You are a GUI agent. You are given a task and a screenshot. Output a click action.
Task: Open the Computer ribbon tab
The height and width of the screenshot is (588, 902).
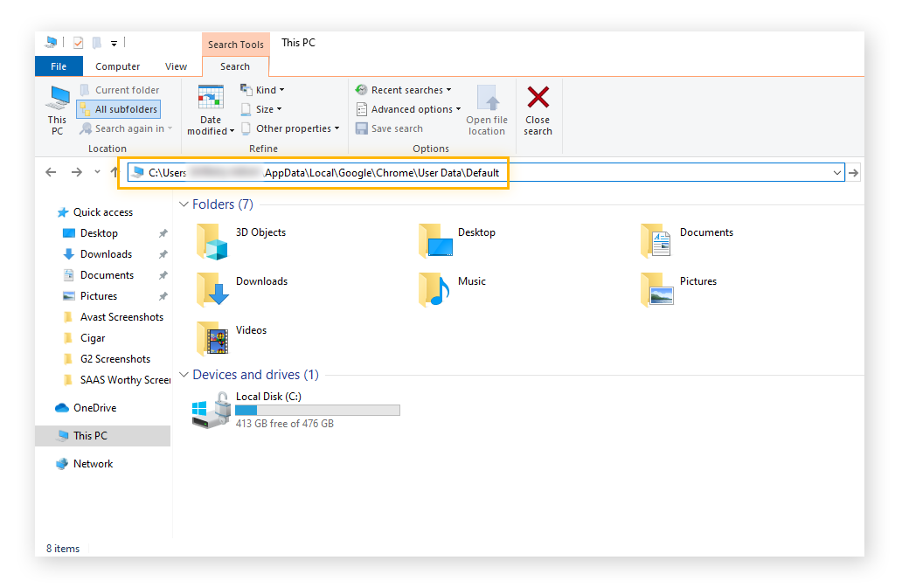coord(117,66)
